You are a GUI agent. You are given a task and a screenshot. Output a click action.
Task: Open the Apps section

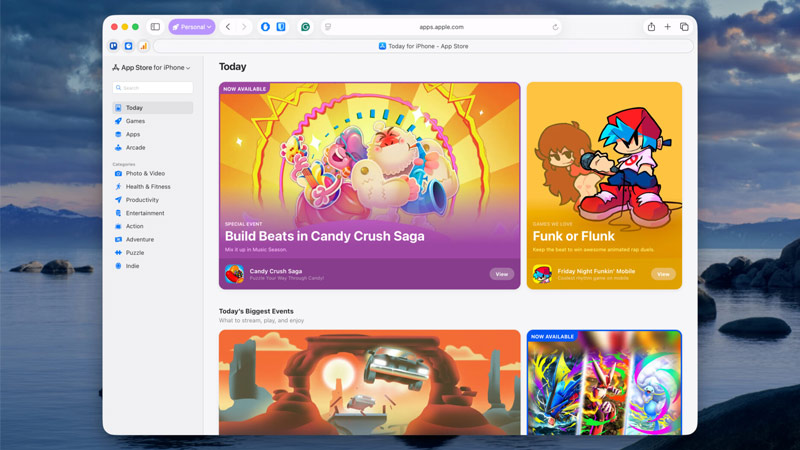(x=153, y=134)
